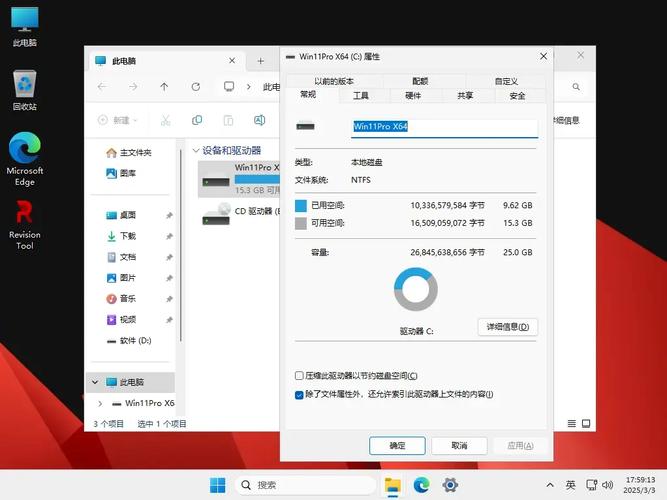The height and width of the screenshot is (500, 667).
Task: Toggle 压缩此驱动器以节约磁盘空间 checkbox
Action: click(299, 376)
